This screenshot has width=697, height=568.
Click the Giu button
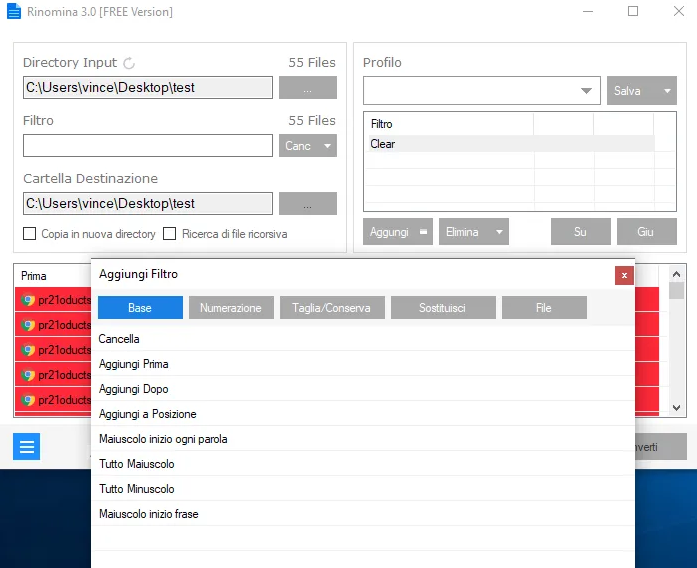tap(647, 232)
